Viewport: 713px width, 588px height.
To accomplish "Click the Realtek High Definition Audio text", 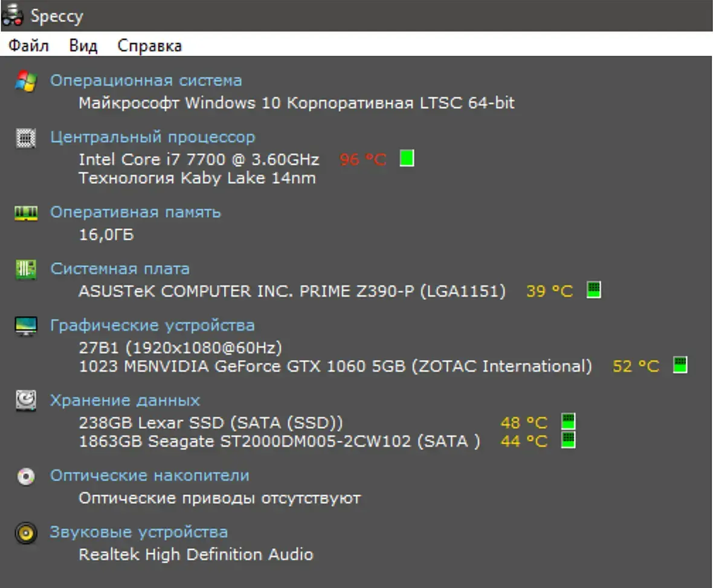I will click(196, 554).
